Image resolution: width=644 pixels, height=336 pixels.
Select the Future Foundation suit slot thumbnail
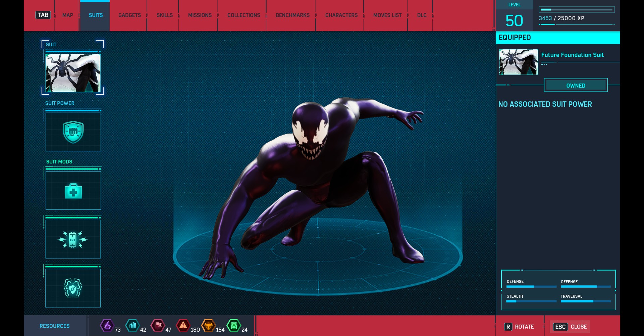[73, 73]
